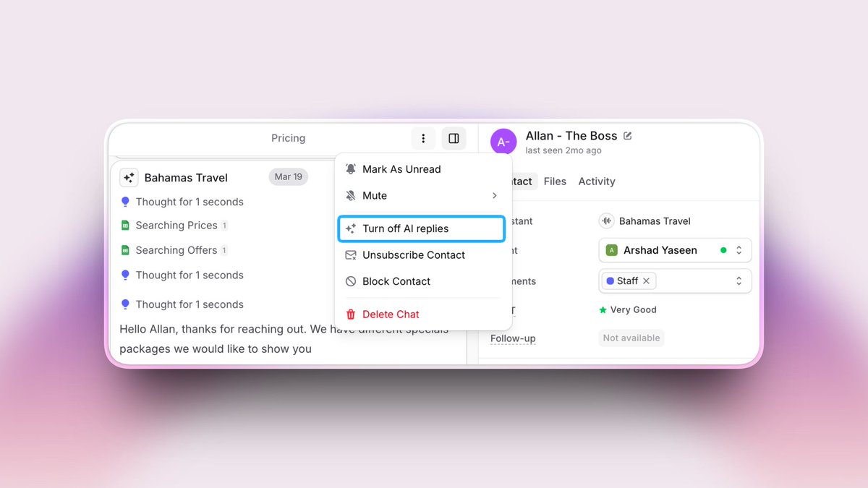Choose Turn off AI replies

(421, 228)
